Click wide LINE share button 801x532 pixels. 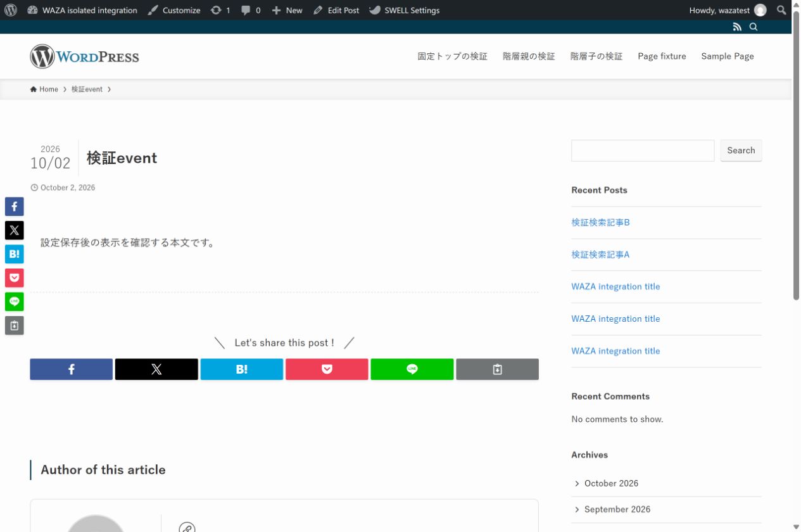click(412, 369)
